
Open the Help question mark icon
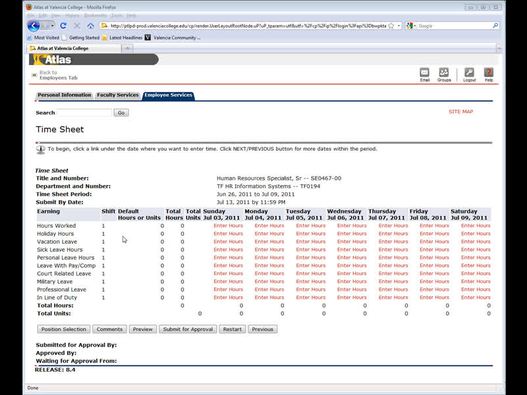pos(489,75)
